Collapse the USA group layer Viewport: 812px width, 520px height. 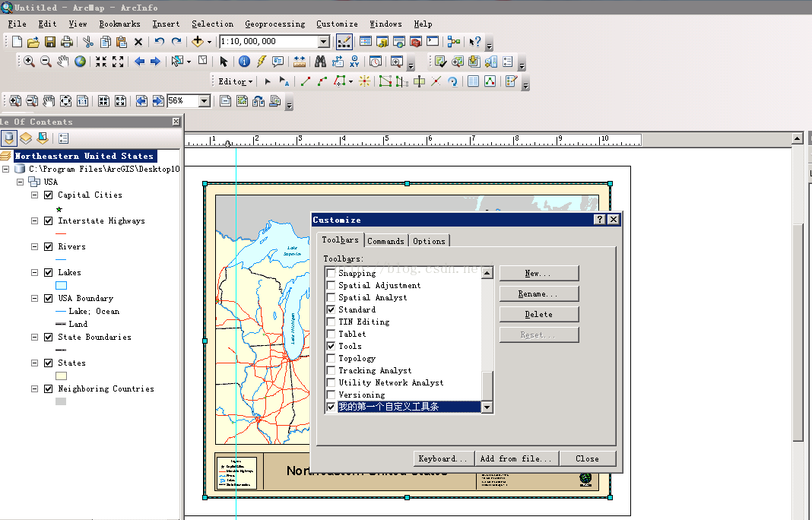click(21, 182)
